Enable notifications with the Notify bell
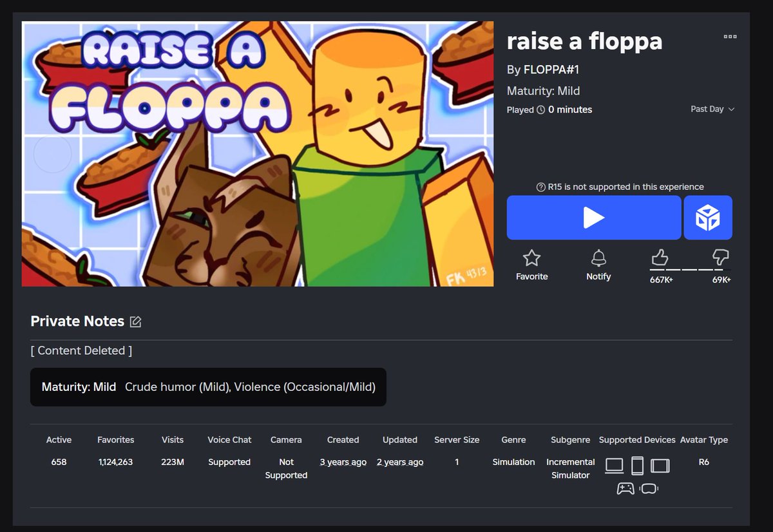The height and width of the screenshot is (532, 773). click(598, 258)
